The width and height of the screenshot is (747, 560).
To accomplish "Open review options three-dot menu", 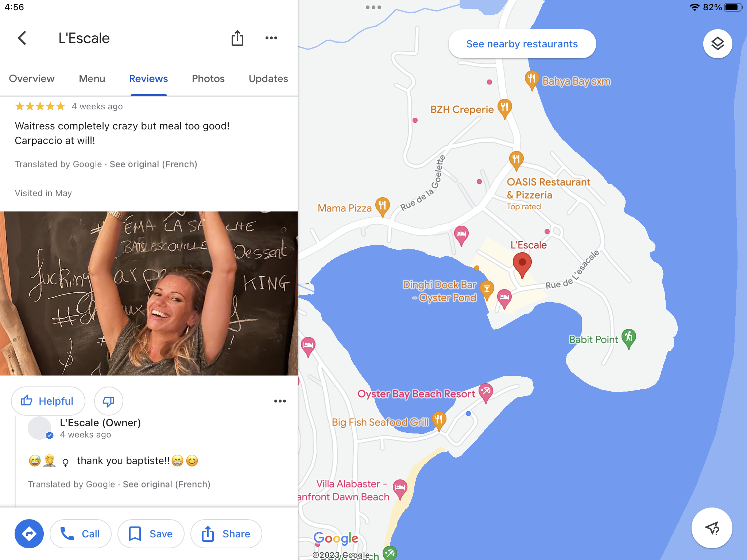I will click(280, 401).
